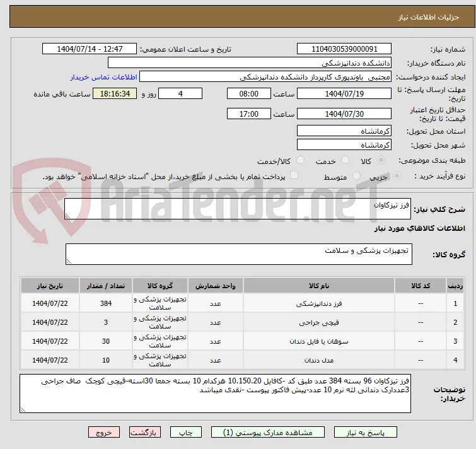
Task: Click the announcement date field 1404/07/14 - 12:47
Action: tap(90, 49)
